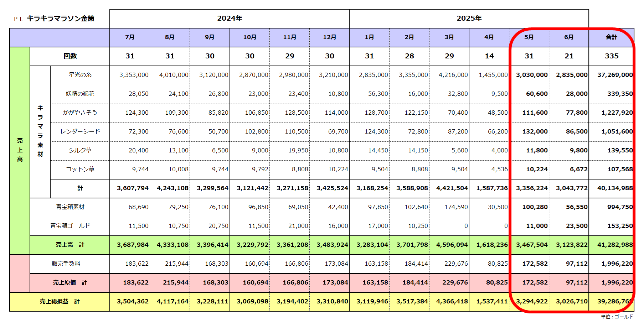This screenshot has height=328, width=644.
Task: Click the 2024年 year header cell
Action: pyautogui.click(x=230, y=19)
